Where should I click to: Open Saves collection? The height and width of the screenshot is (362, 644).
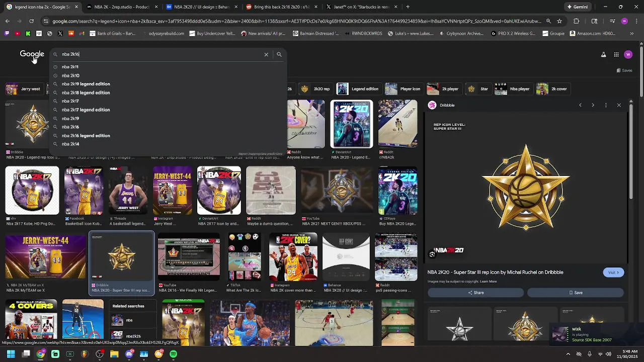click(624, 70)
